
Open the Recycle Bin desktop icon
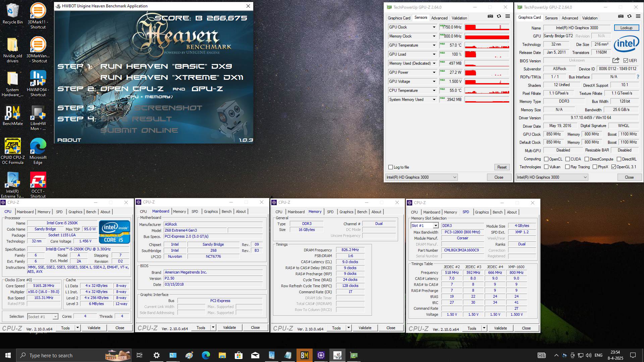pyautogui.click(x=12, y=14)
